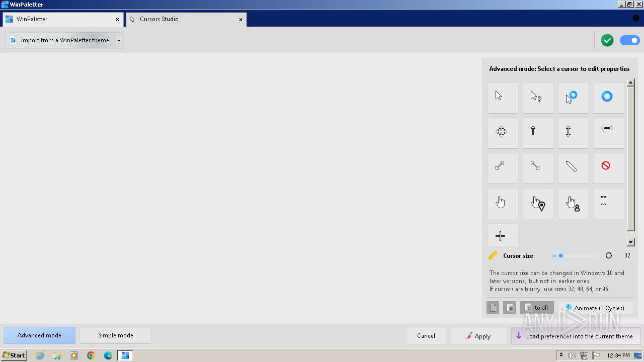The width and height of the screenshot is (644, 362).
Task: Load preferences into the current theme
Action: (576, 336)
